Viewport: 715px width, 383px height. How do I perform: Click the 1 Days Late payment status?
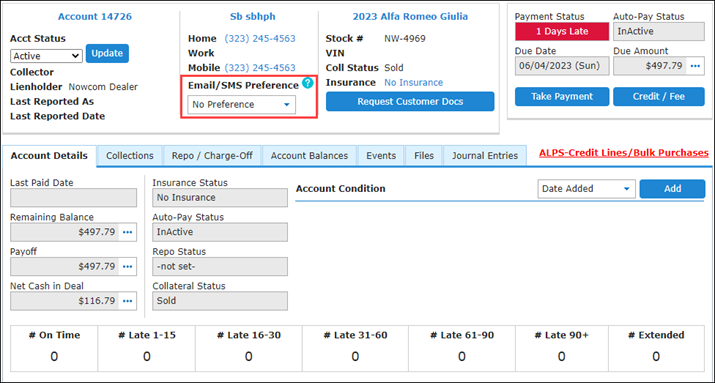tap(562, 31)
